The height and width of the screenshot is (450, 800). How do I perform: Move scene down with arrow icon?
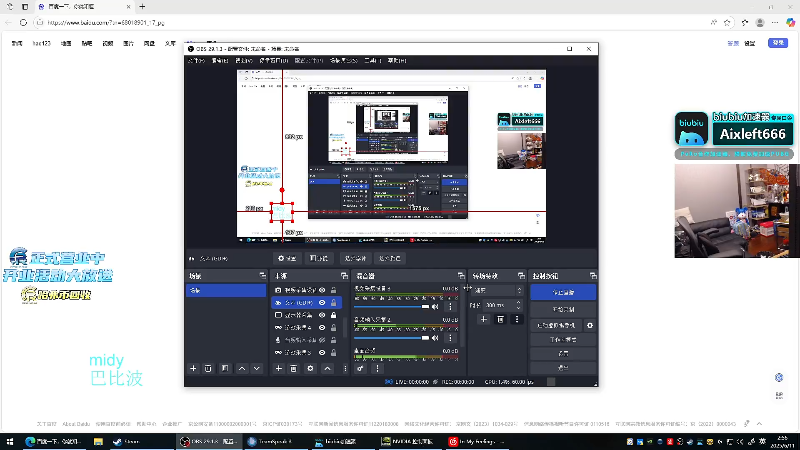[257, 368]
